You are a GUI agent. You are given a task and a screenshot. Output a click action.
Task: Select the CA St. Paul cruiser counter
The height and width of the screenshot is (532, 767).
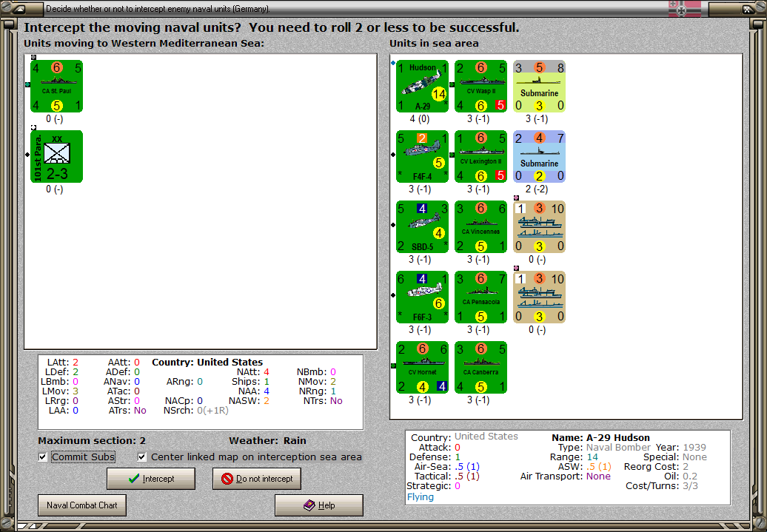click(56, 86)
